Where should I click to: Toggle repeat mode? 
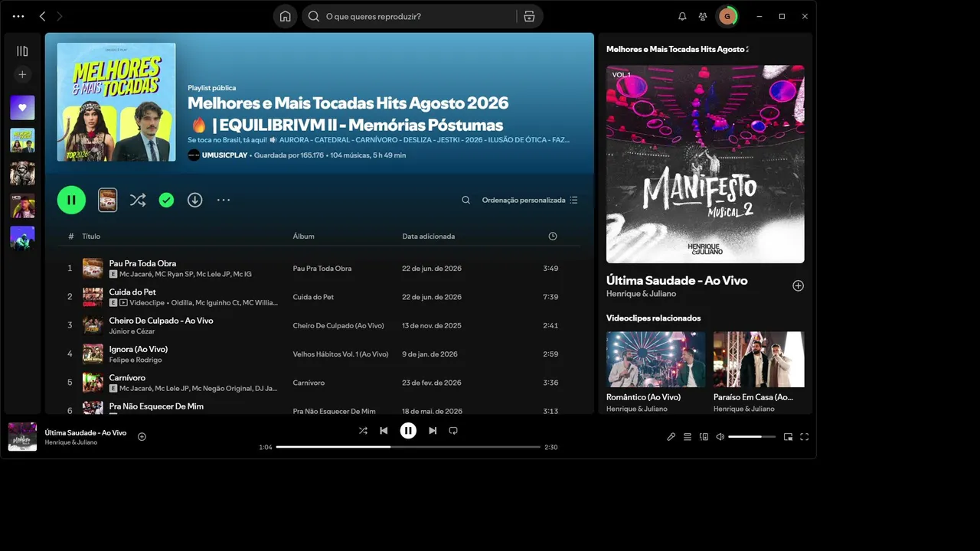coord(453,431)
